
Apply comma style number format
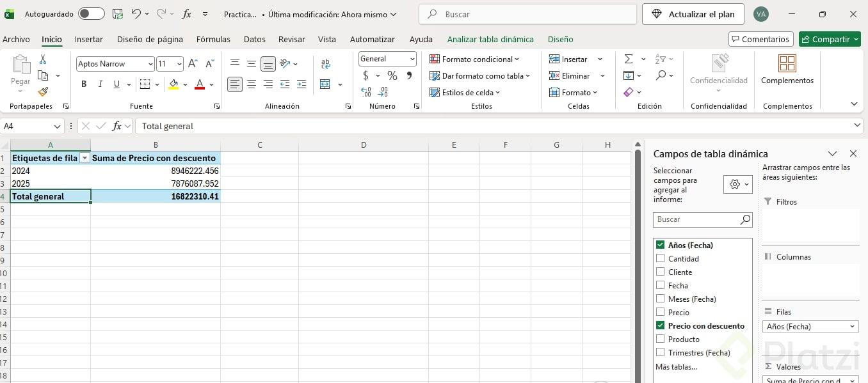[409, 75]
